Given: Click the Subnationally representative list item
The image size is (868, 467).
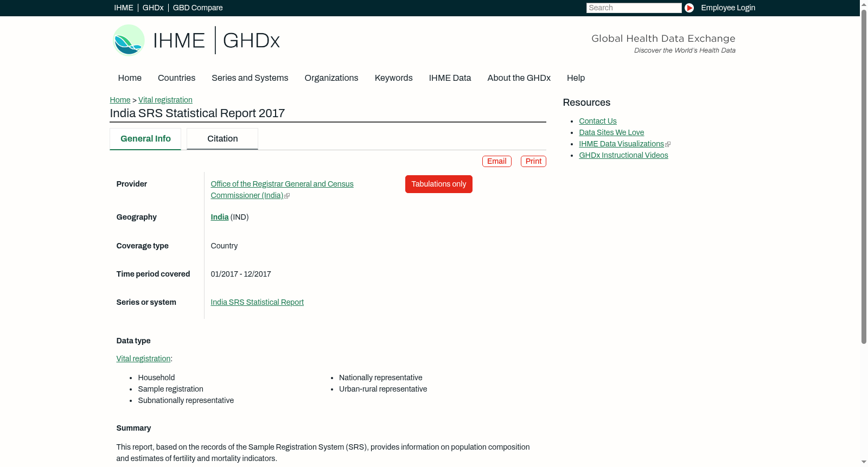Looking at the screenshot, I should click(x=186, y=400).
